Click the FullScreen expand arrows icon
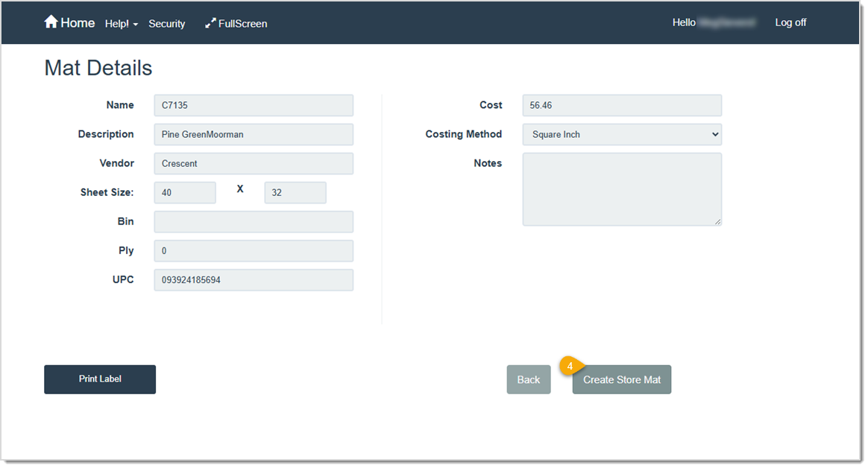Screen dimensions: 868x468 click(x=211, y=23)
